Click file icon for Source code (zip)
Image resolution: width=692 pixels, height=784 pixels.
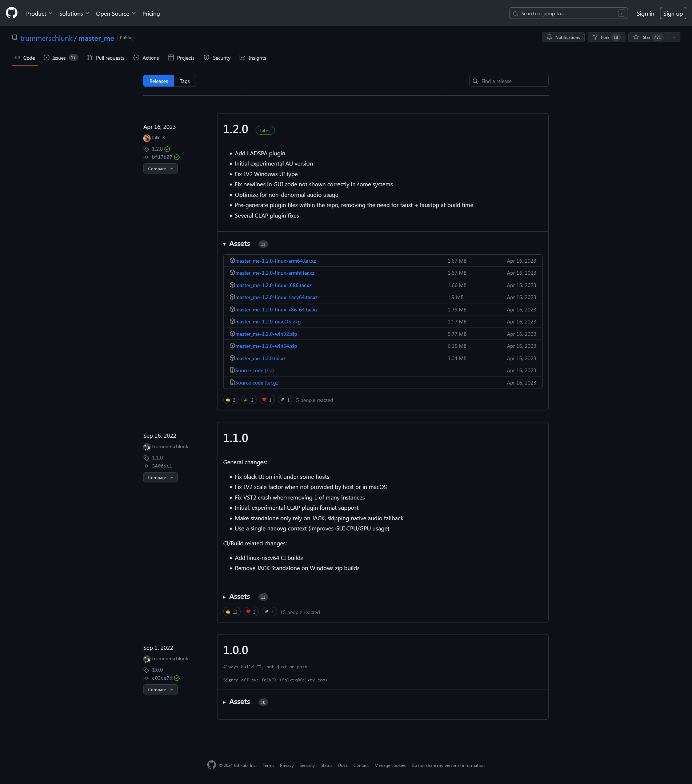pyautogui.click(x=232, y=370)
